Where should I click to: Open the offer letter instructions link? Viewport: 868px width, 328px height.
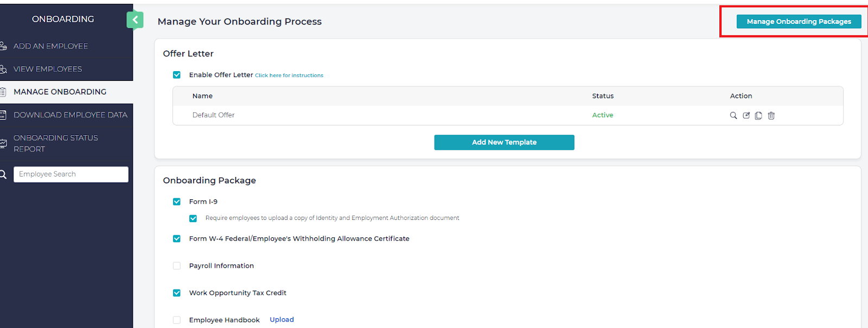point(289,75)
